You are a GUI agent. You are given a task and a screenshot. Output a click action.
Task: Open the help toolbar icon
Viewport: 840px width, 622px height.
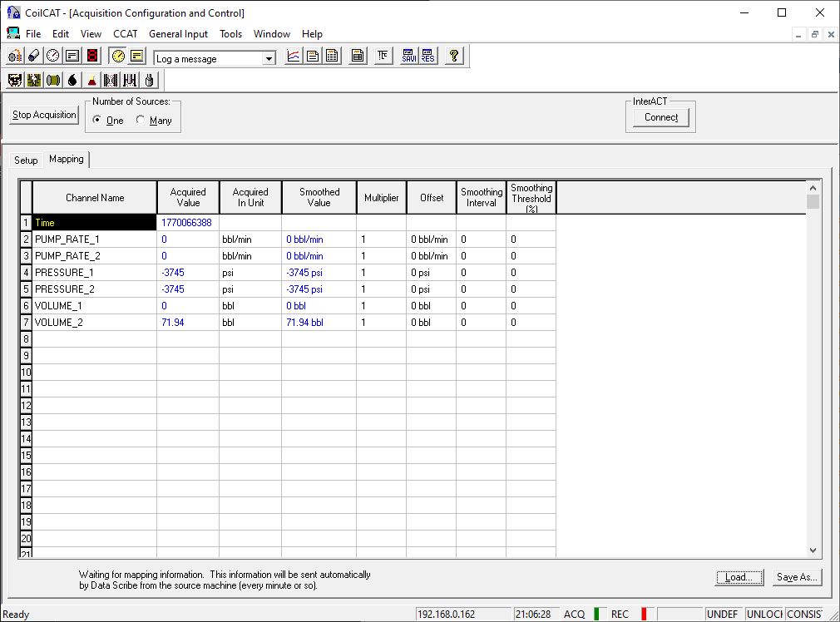pos(453,57)
